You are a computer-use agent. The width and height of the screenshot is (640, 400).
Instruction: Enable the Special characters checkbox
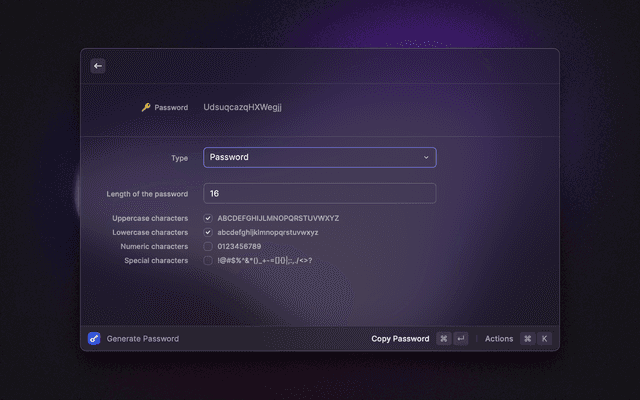tap(208, 260)
